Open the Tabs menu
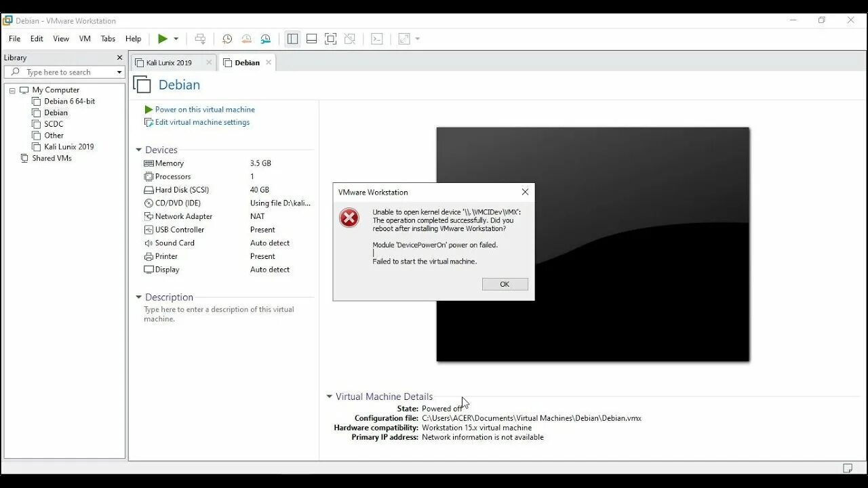This screenshot has width=868, height=488. [x=108, y=39]
